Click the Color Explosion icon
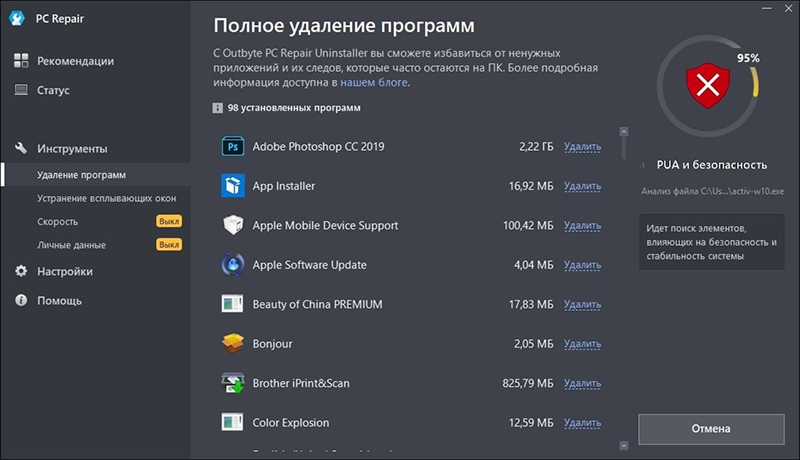Screen dimensions: 800x460 pos(232,422)
